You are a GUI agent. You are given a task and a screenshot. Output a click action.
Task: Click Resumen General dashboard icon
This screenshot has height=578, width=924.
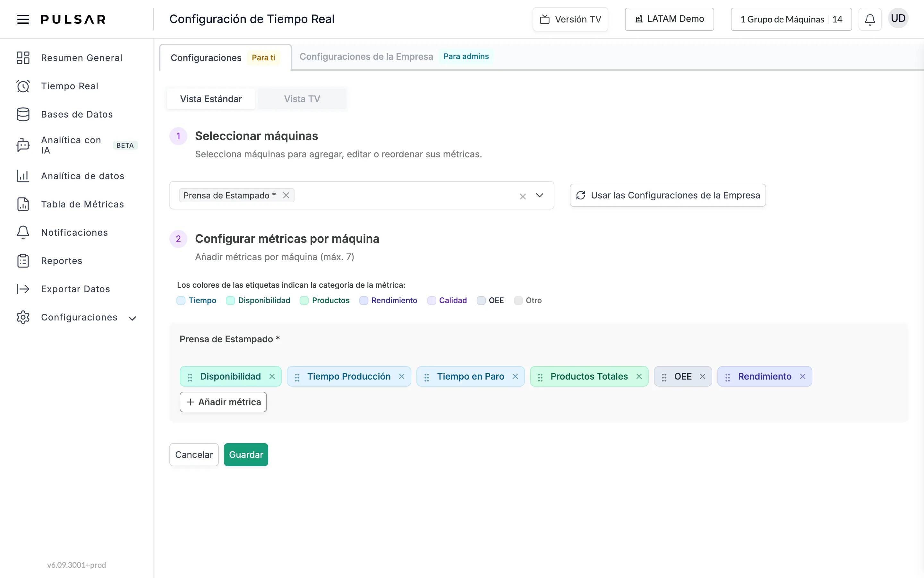(23, 58)
